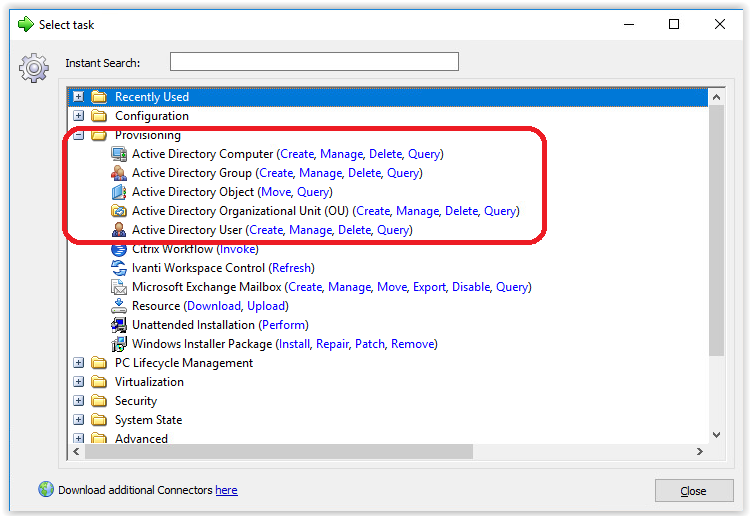Click Disable link for Microsoft Exchange Mailbox

pyautogui.click(x=471, y=287)
